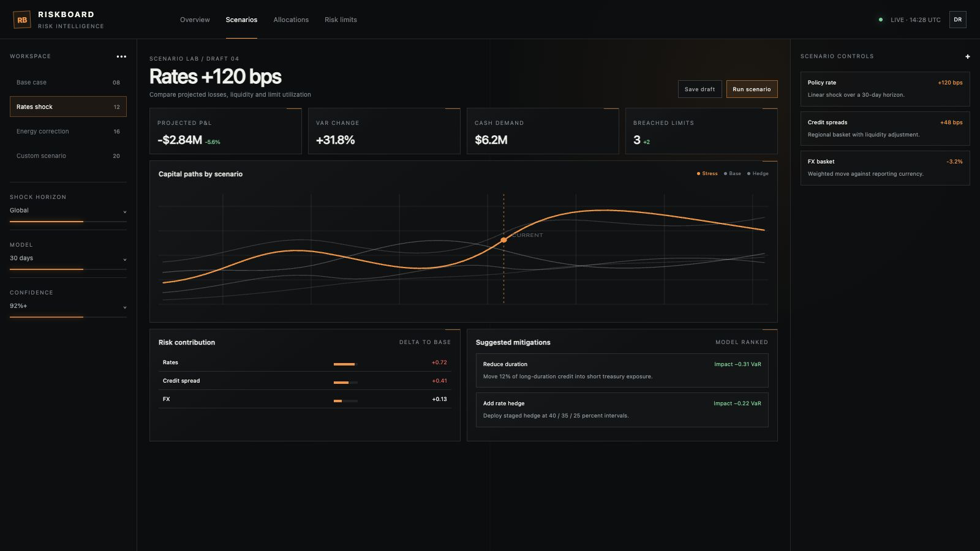Open the Add rate hedge mitigation
This screenshot has width=980, height=551.
click(622, 410)
